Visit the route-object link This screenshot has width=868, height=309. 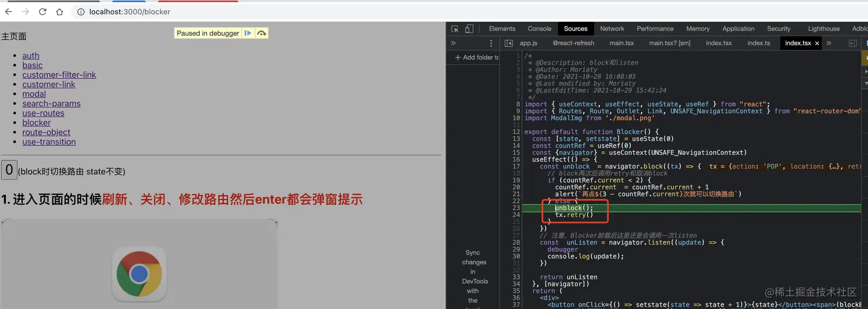[x=46, y=132]
